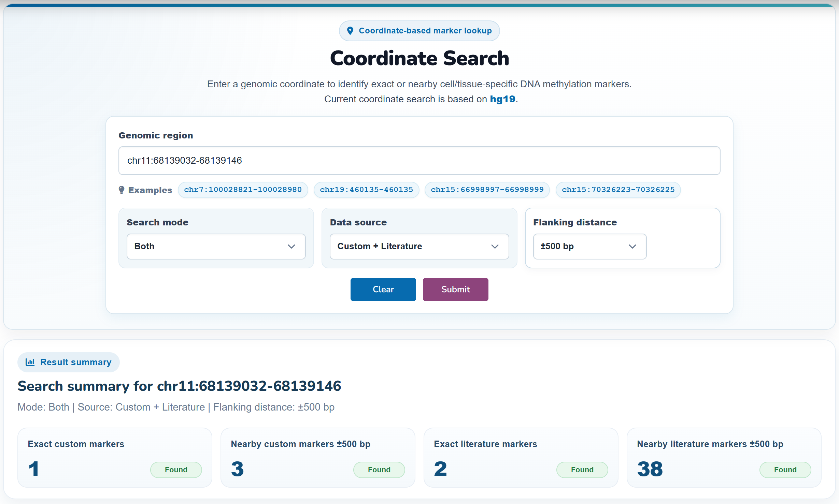Click Found badge in Nearby custom markers
Image resolution: width=839 pixels, height=504 pixels.
[x=379, y=470]
